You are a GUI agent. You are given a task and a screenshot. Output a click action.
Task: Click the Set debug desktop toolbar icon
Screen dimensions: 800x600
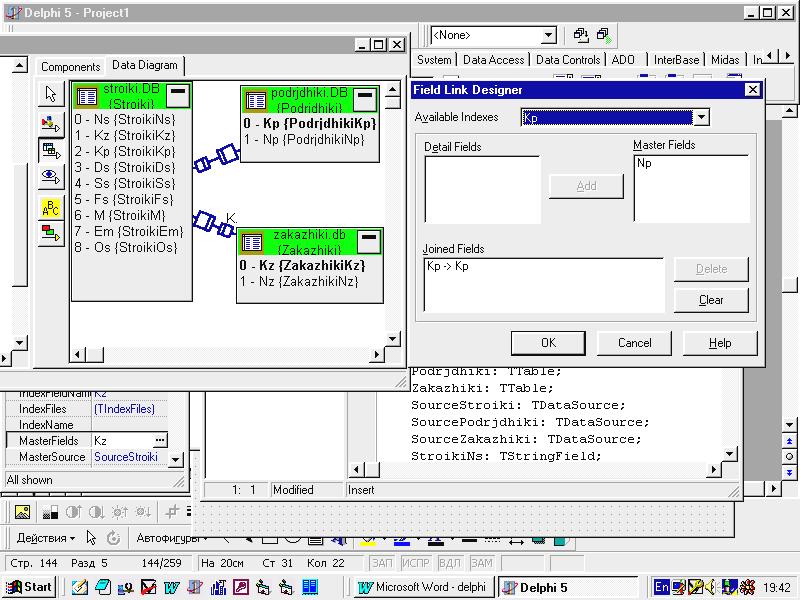[x=604, y=35]
